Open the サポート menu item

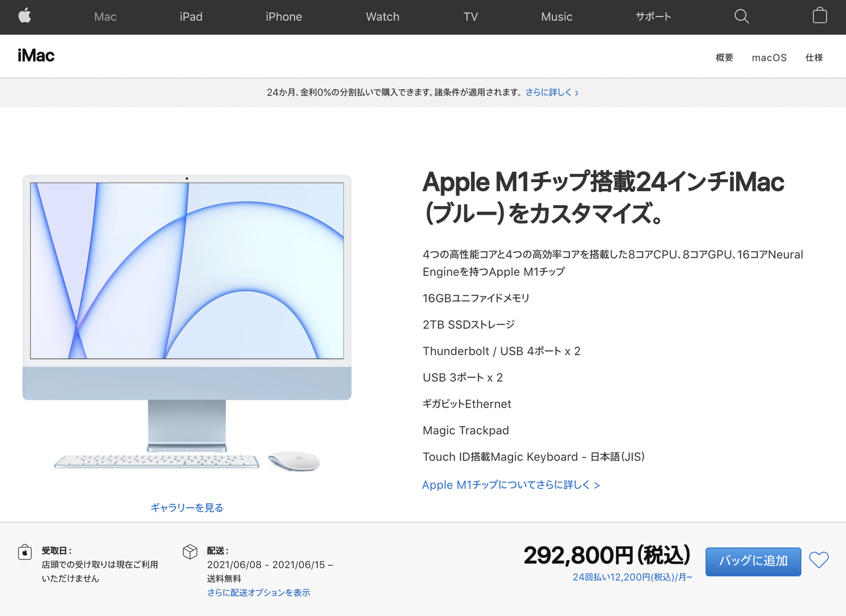(x=653, y=16)
